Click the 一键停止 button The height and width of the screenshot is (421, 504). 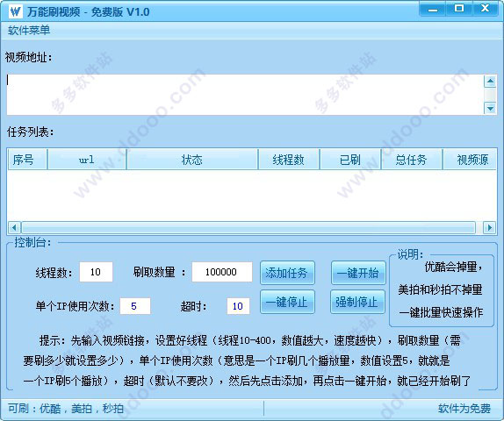pos(287,302)
